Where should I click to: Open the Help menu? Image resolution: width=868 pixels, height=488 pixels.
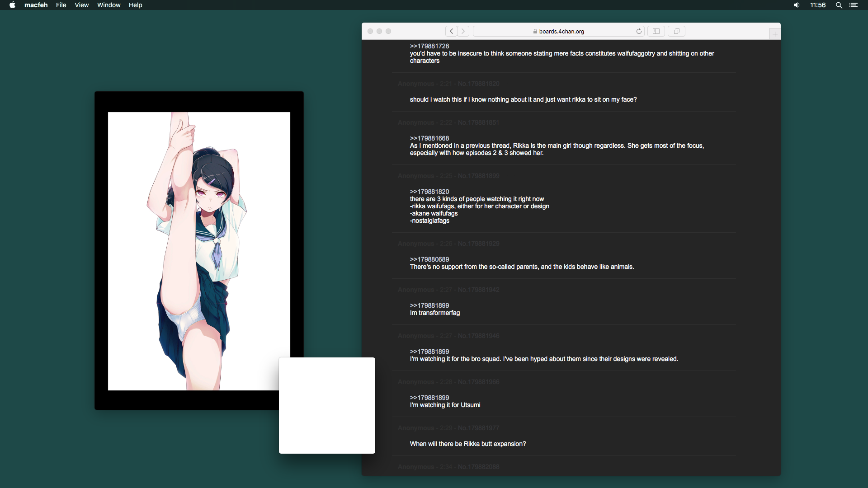tap(135, 5)
